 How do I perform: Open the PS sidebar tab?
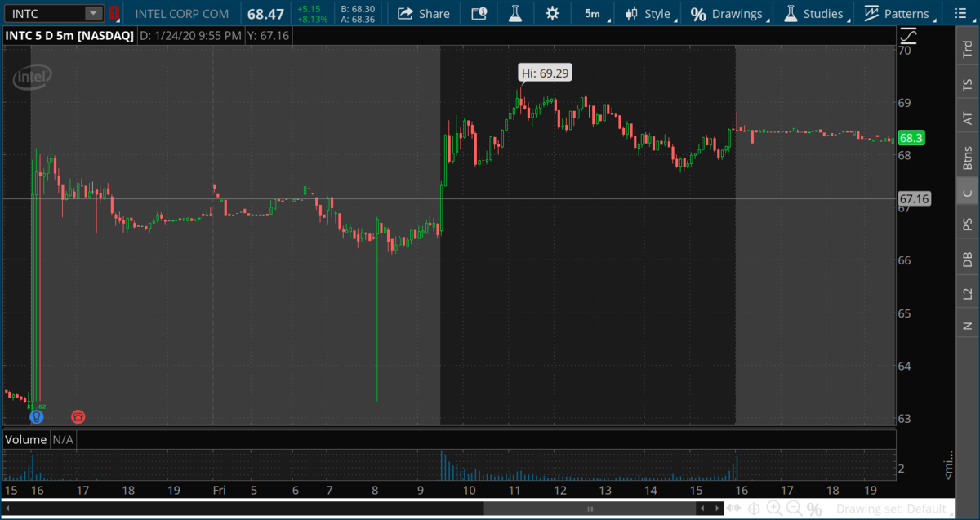(x=967, y=224)
